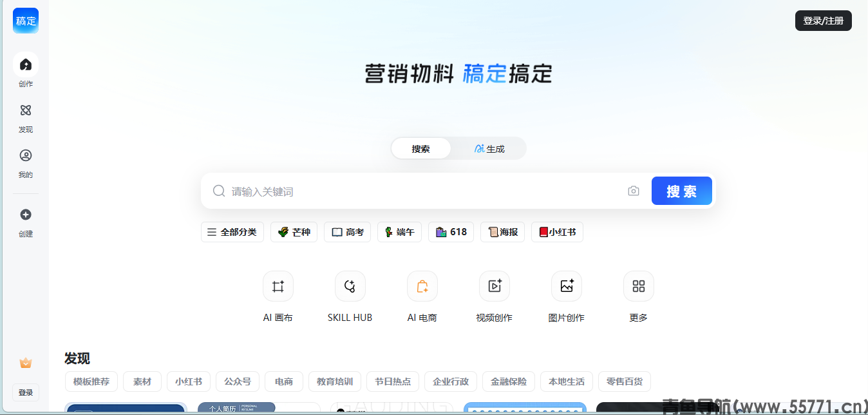This screenshot has height=415, width=868.
Task: Open the 我的 profile sidebar icon
Action: pyautogui.click(x=26, y=155)
